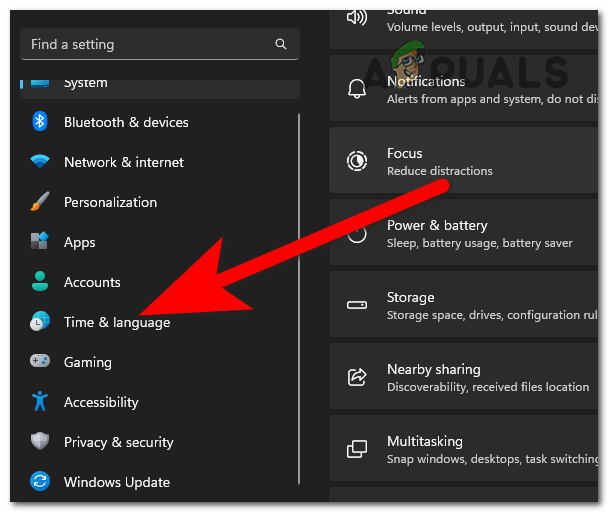
Task: Click the Privacy shield icon
Action: (40, 441)
